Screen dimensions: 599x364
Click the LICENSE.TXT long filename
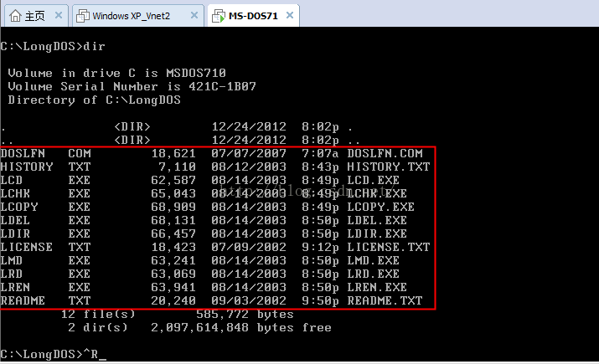pos(389,247)
